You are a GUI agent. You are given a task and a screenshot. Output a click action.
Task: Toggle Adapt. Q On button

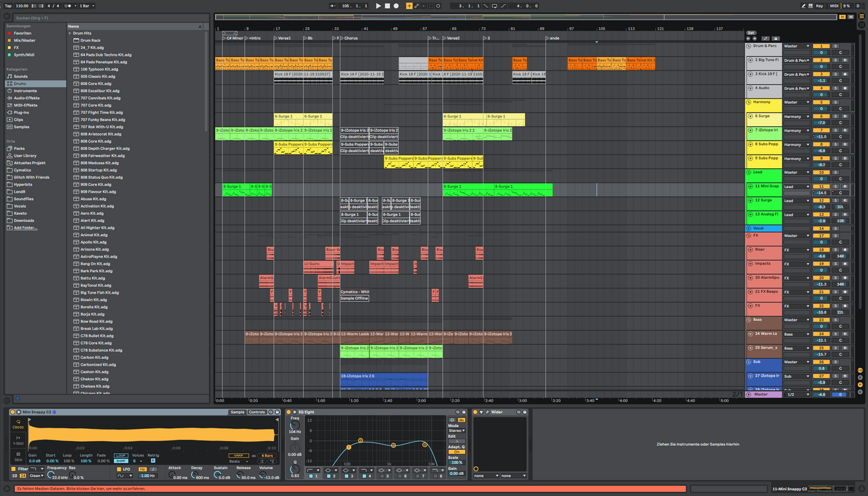456,452
